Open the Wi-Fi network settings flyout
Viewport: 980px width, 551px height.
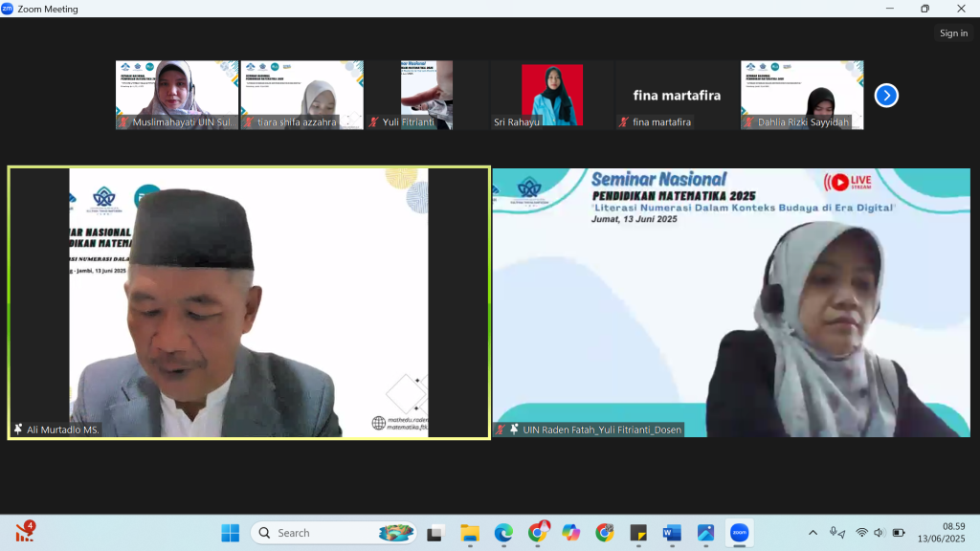point(861,533)
